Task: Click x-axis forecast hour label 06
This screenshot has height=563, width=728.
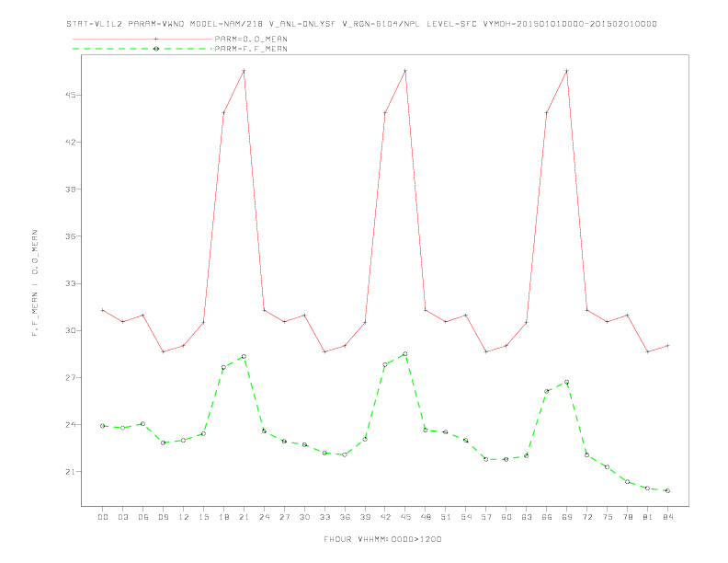Action: click(143, 517)
